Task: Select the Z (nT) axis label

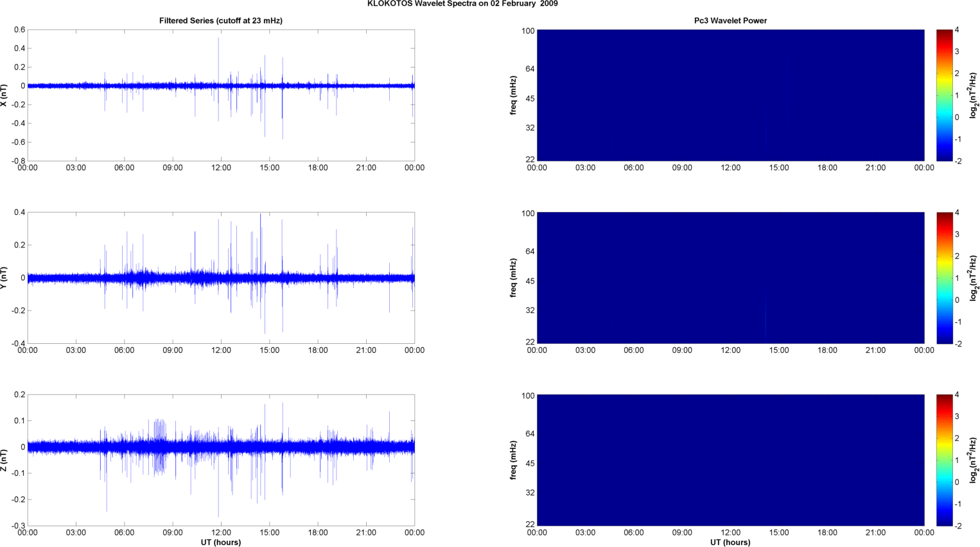Action: tap(4, 460)
